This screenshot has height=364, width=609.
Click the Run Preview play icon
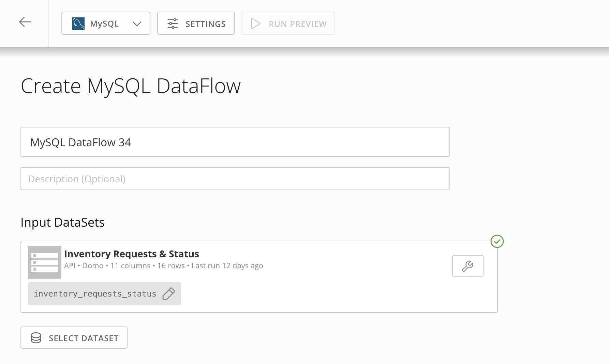point(255,24)
